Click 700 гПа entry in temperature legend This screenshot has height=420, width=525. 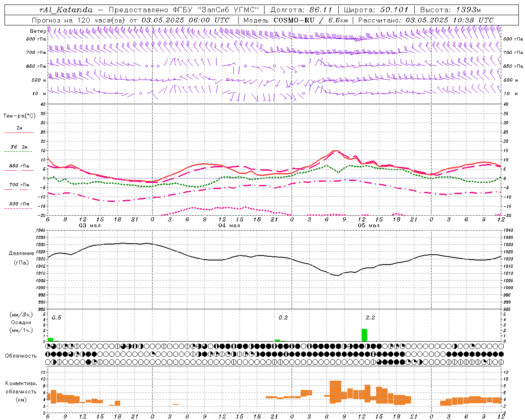[19, 185]
